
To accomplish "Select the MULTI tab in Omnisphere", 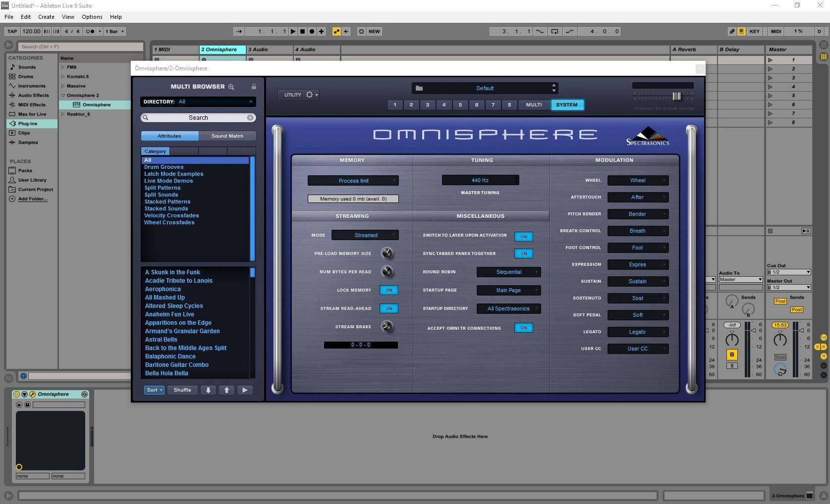I will point(534,105).
